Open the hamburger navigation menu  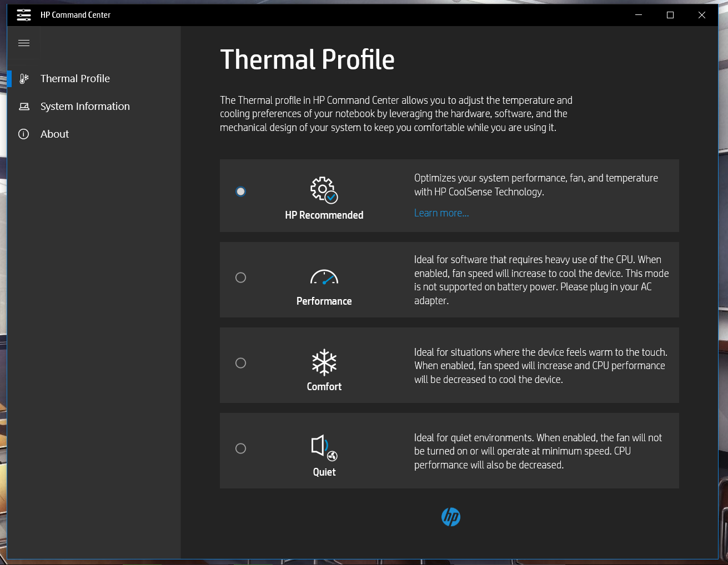pos(24,43)
